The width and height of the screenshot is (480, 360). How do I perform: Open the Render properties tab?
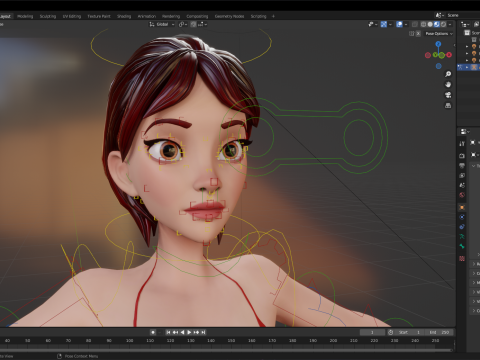462,156
